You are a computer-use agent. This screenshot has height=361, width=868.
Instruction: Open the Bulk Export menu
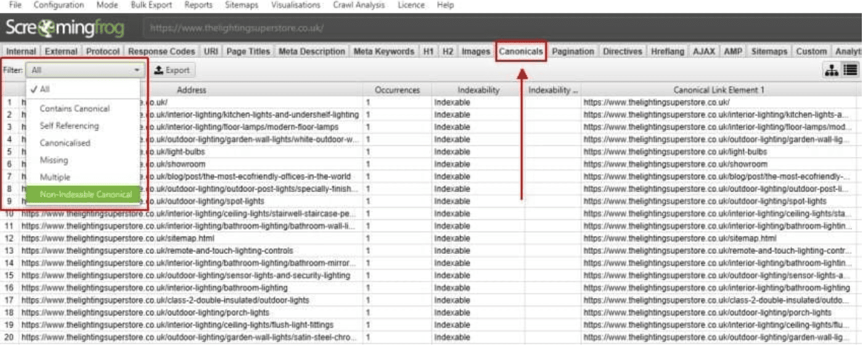tap(151, 5)
